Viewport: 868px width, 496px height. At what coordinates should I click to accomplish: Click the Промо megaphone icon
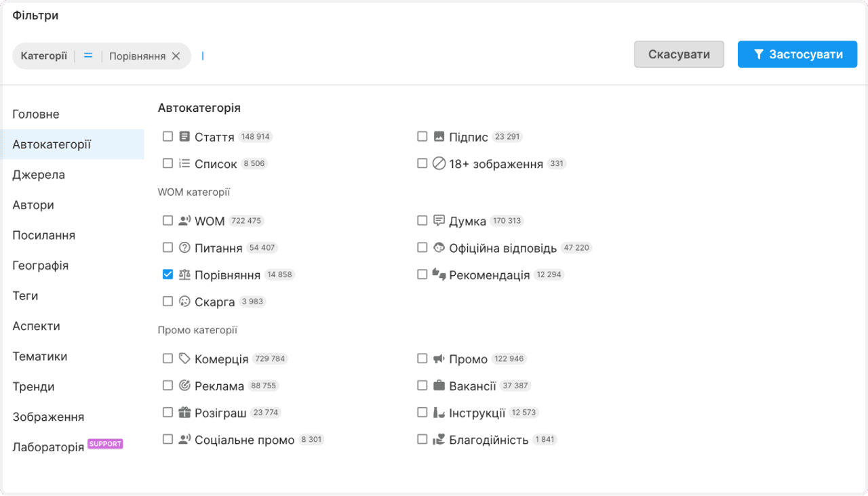pyautogui.click(x=439, y=358)
